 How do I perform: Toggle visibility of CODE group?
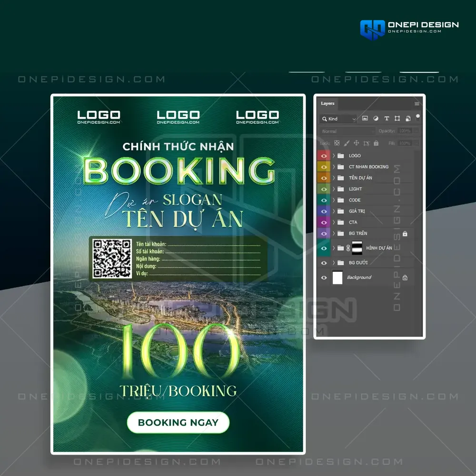tap(324, 200)
